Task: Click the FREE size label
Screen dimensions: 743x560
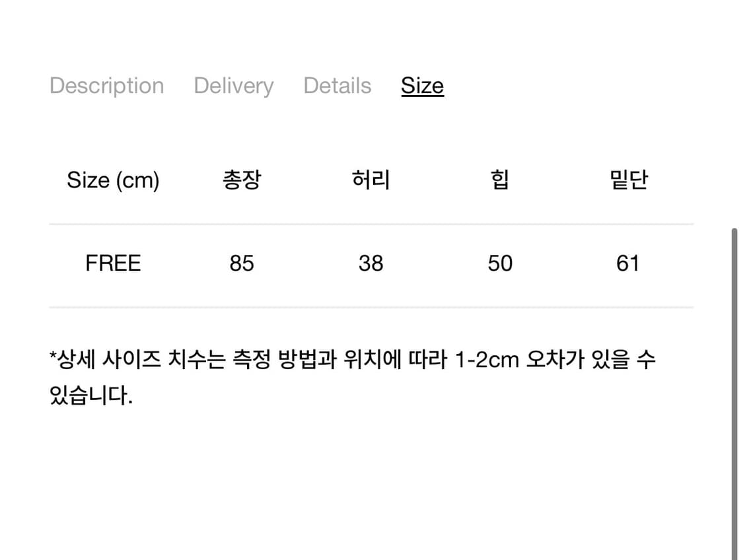Action: pyautogui.click(x=113, y=263)
